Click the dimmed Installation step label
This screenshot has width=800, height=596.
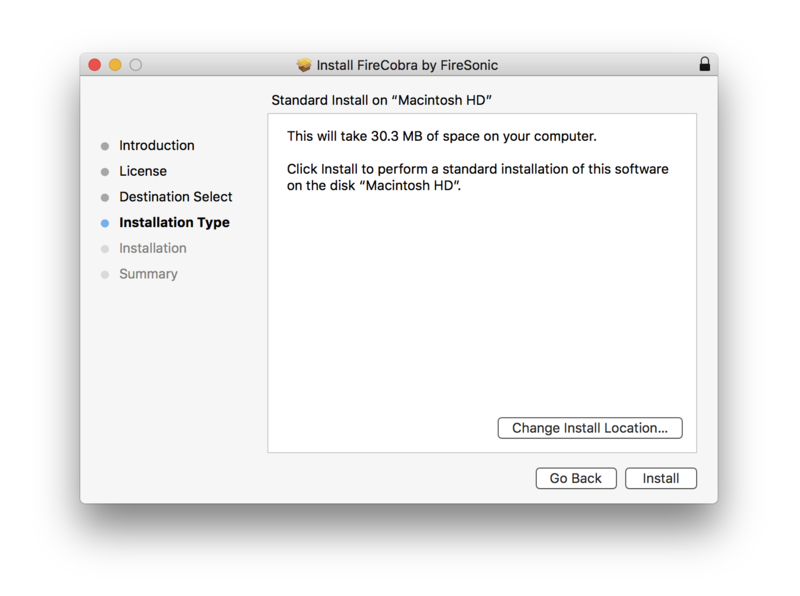(153, 248)
